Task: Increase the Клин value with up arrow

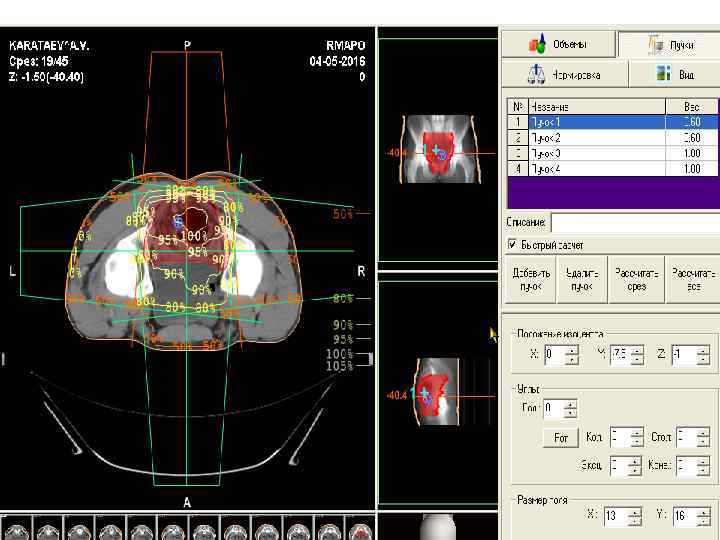Action: (703, 461)
